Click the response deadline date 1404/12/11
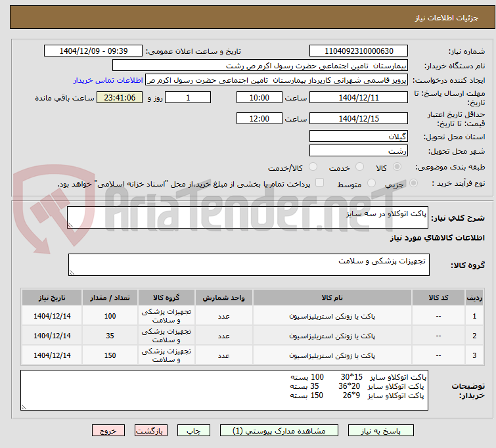 [x=359, y=97]
